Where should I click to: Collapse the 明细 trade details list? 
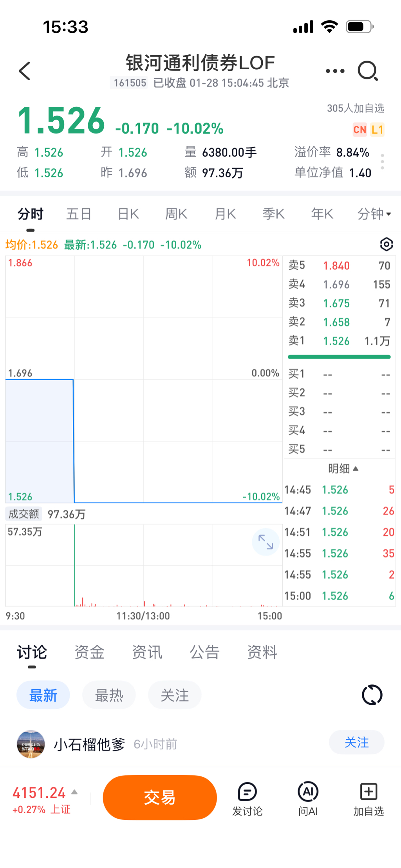pyautogui.click(x=343, y=469)
